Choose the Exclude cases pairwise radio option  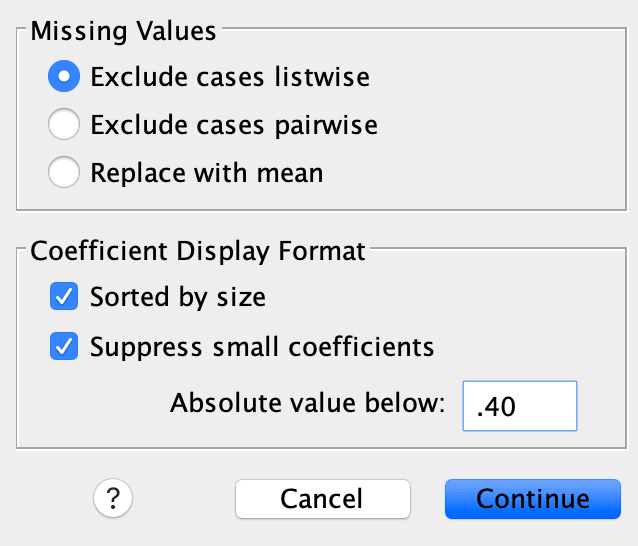[64, 124]
